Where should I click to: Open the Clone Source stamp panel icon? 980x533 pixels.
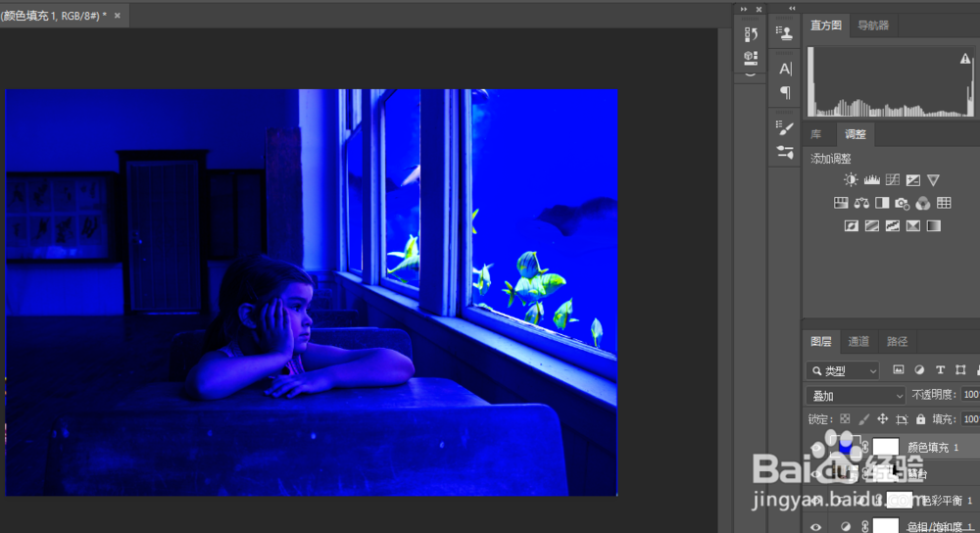point(784,33)
